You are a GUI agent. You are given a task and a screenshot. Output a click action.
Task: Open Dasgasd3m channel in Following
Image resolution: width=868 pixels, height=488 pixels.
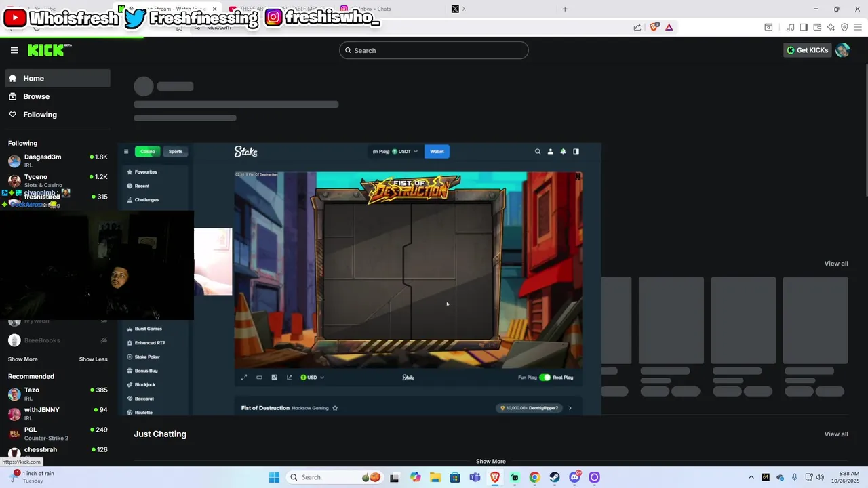click(58, 161)
